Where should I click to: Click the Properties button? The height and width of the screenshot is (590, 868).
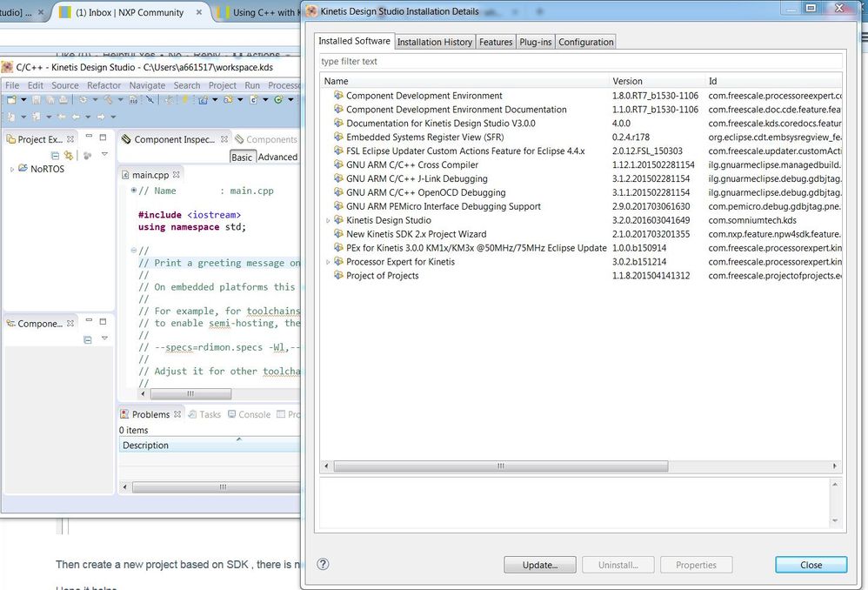[696, 565]
